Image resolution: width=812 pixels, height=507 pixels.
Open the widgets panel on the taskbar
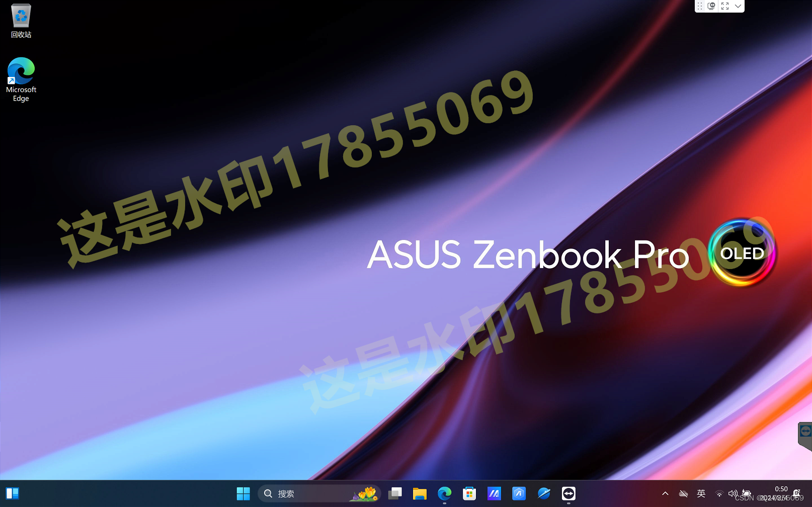coord(13,494)
